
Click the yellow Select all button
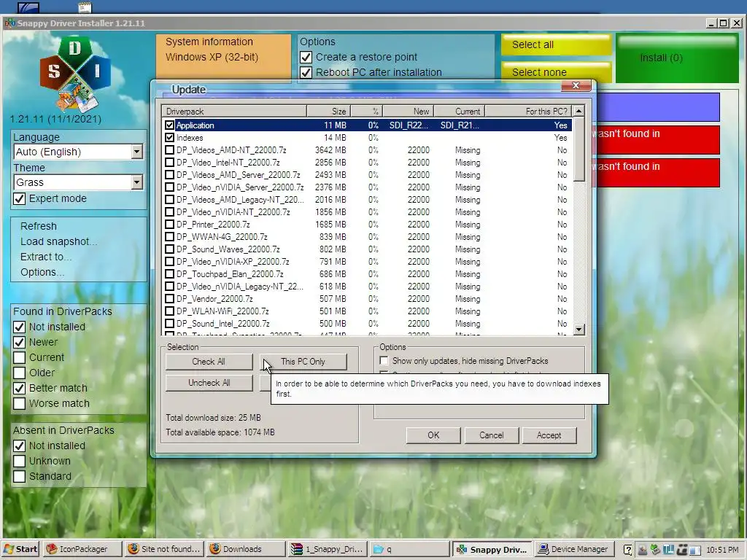tap(556, 44)
